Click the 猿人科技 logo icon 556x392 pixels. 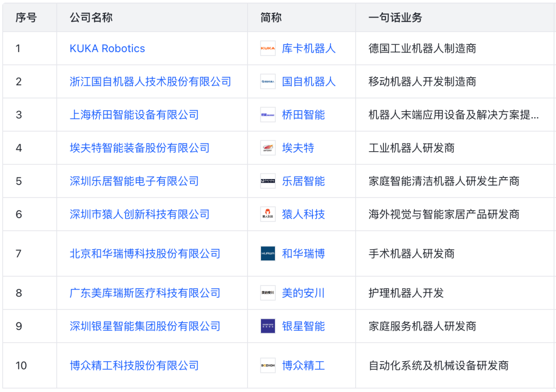click(x=268, y=215)
